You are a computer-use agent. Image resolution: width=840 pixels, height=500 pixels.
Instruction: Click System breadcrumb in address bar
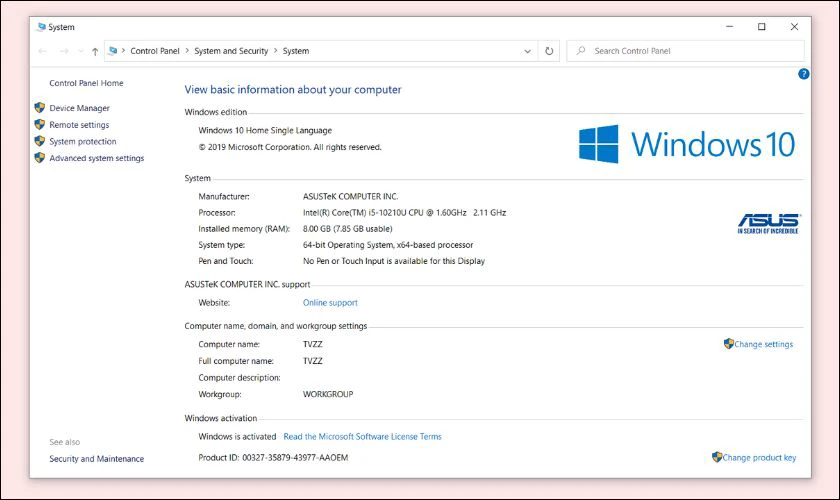296,51
